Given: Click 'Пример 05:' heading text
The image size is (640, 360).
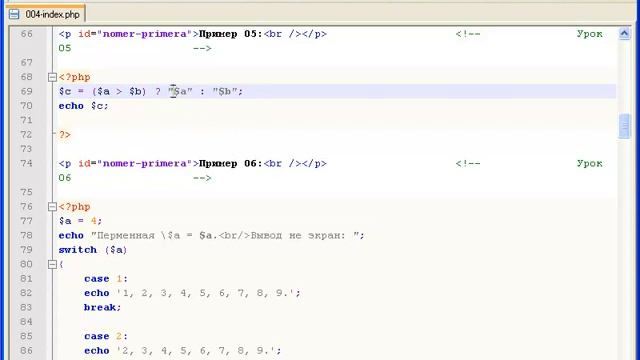Looking at the screenshot, I should [231, 34].
